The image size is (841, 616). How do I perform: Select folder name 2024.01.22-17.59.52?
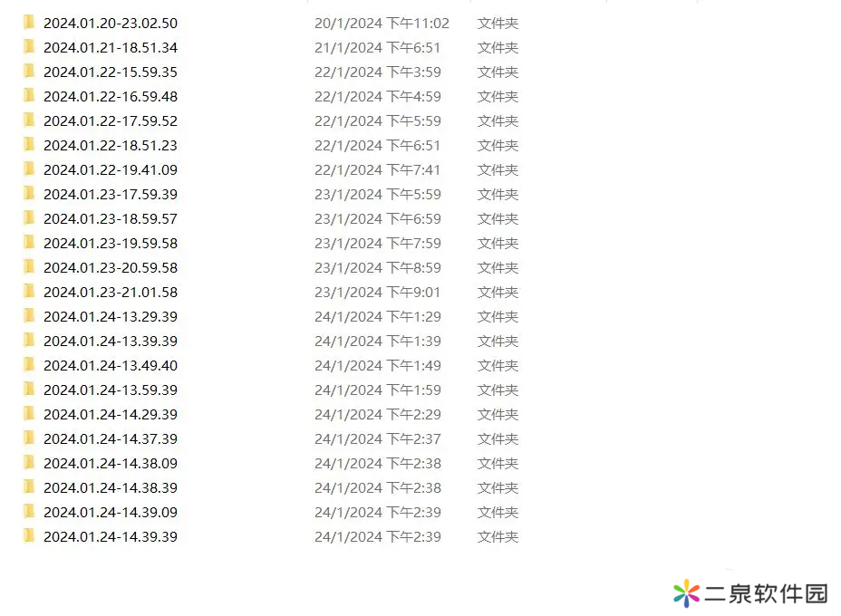click(111, 121)
